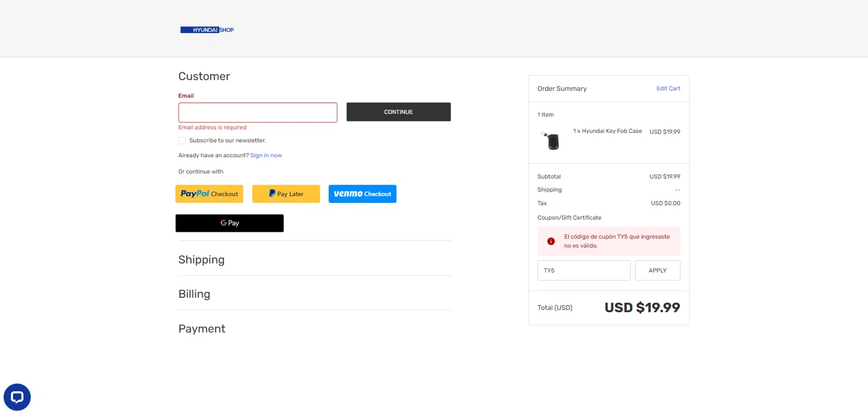Click the Subtotal USD $19.99 value

pyautogui.click(x=665, y=177)
